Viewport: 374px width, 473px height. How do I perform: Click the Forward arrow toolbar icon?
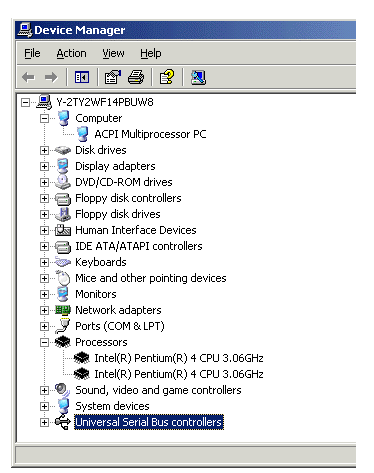click(51, 78)
